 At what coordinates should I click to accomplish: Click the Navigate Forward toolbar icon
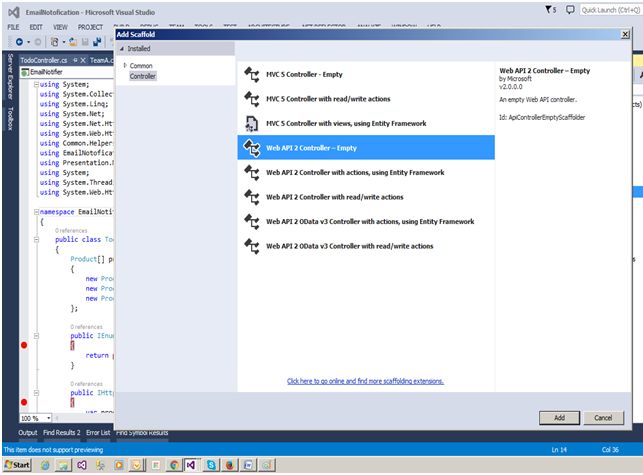[38, 42]
